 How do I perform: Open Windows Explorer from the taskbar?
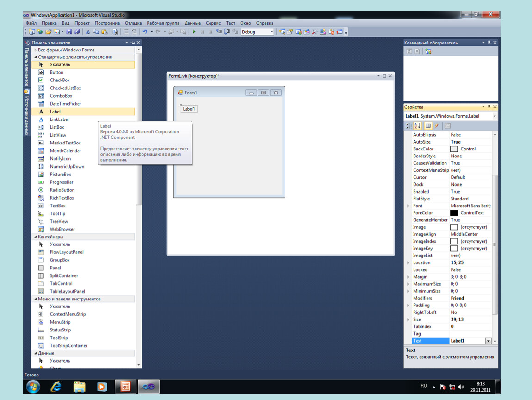[79, 387]
